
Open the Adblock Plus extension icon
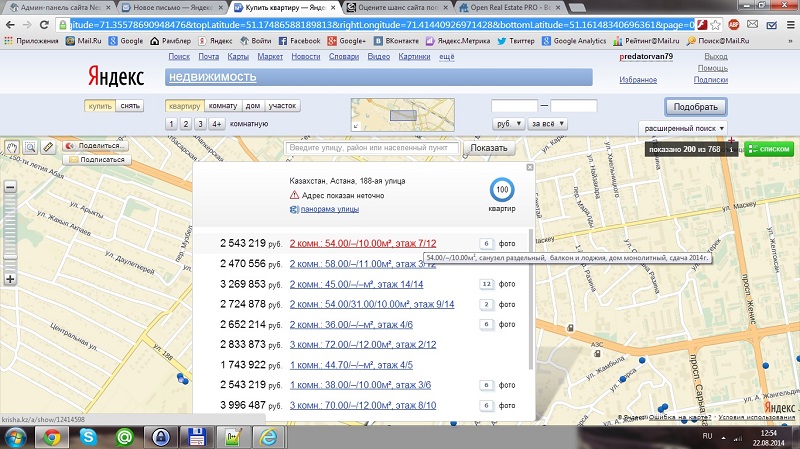(734, 24)
